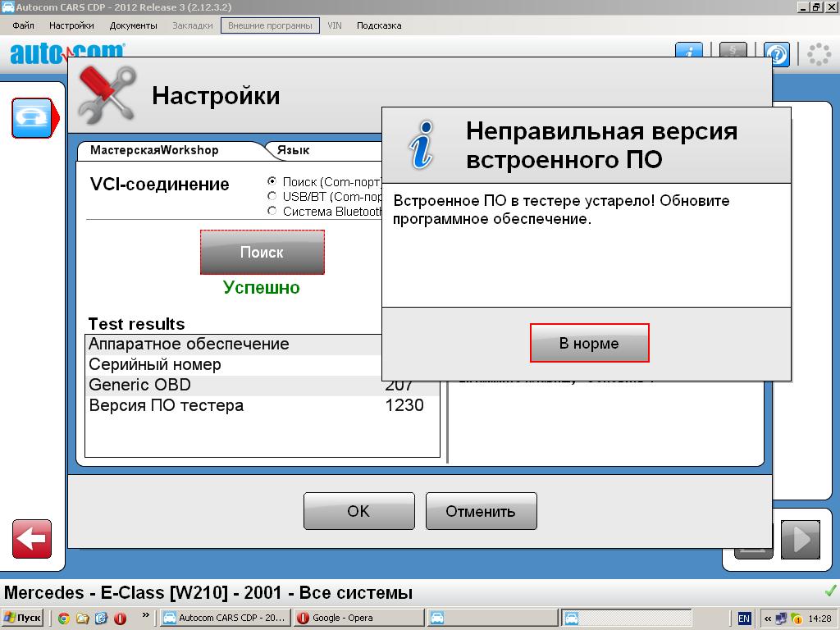Click the Autocom title bar car icon
840x630 pixels.
tap(7, 7)
